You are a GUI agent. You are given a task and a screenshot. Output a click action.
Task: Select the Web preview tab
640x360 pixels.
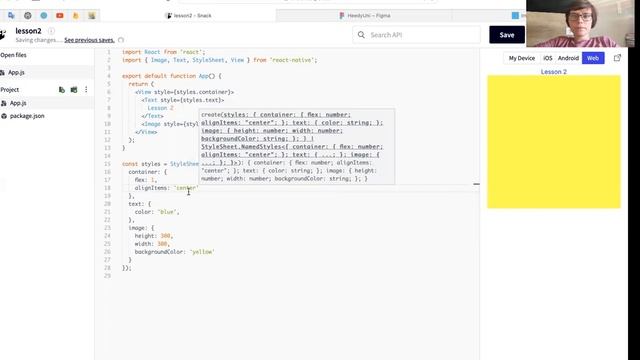593,58
